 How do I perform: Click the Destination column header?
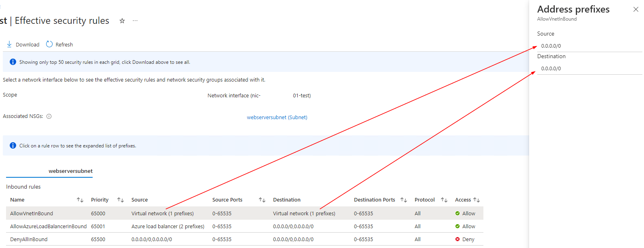[287, 200]
